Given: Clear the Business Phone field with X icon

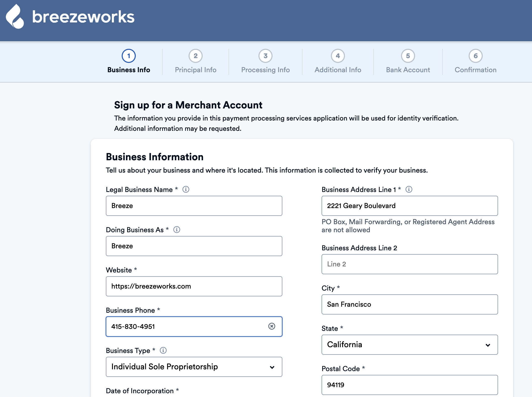Looking at the screenshot, I should (272, 326).
